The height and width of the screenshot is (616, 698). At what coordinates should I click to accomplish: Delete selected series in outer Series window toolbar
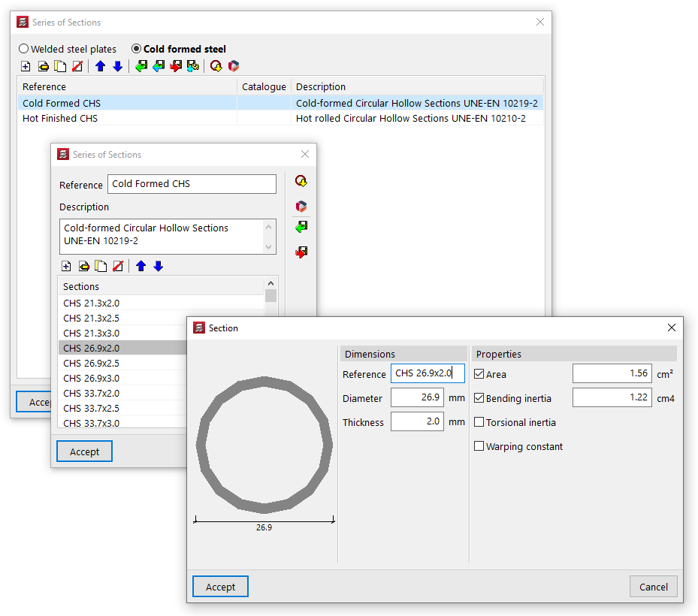pyautogui.click(x=77, y=66)
